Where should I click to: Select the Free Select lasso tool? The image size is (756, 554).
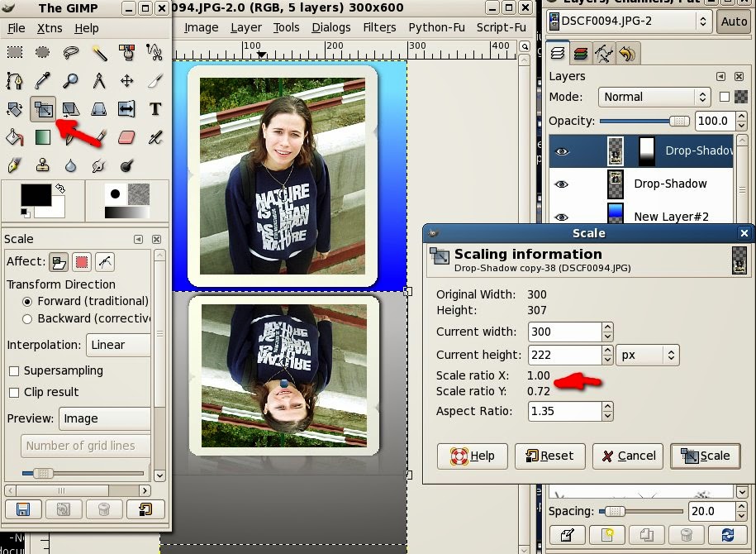pos(71,52)
